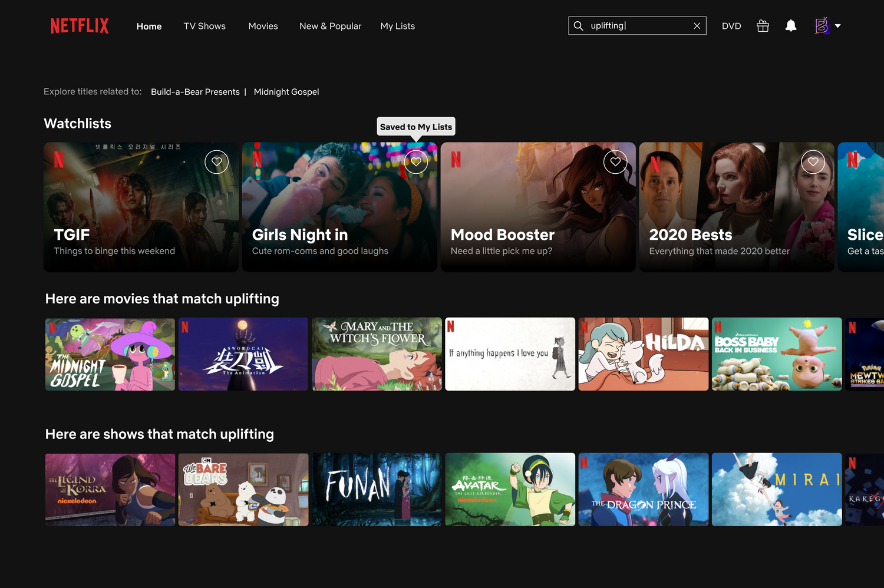Clear the search field with X
Viewport: 884px width, 588px height.
pos(697,26)
